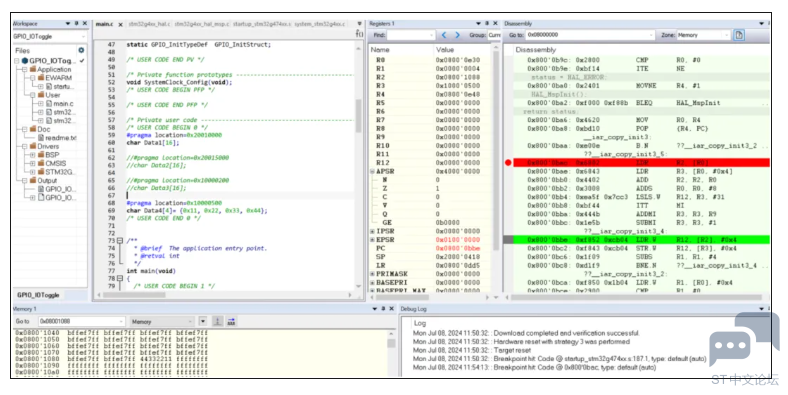788x395 pixels.
Task: Toggle the Disassembly mixed-mode source icon
Action: pyautogui.click(x=739, y=35)
